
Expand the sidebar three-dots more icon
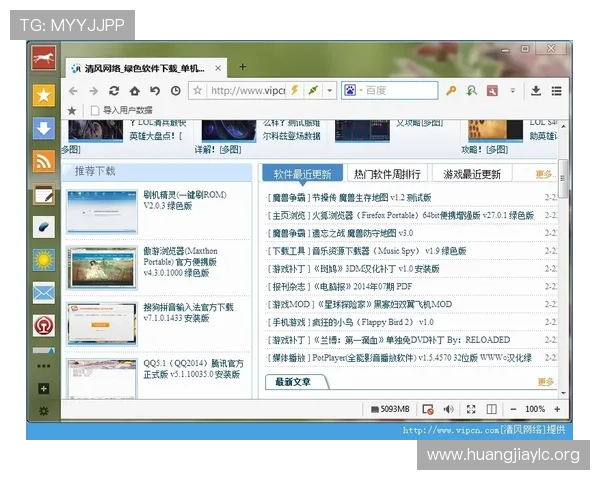44,366
